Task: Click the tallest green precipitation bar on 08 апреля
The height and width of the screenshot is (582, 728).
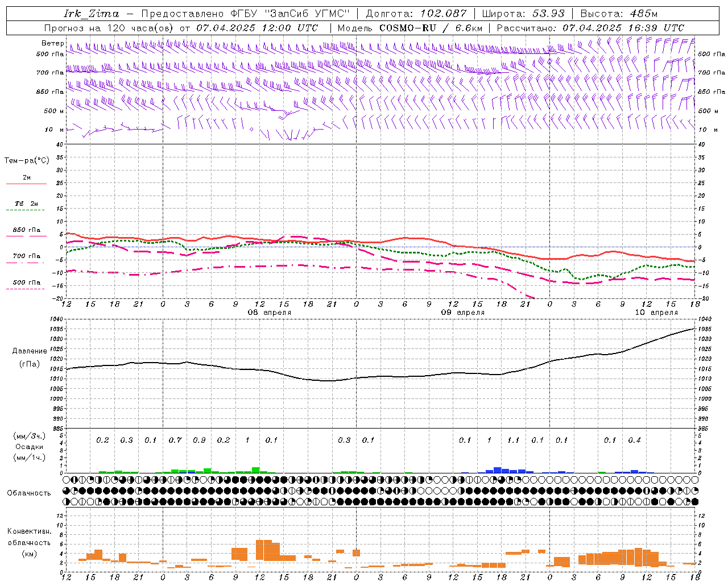Action: 256,470
